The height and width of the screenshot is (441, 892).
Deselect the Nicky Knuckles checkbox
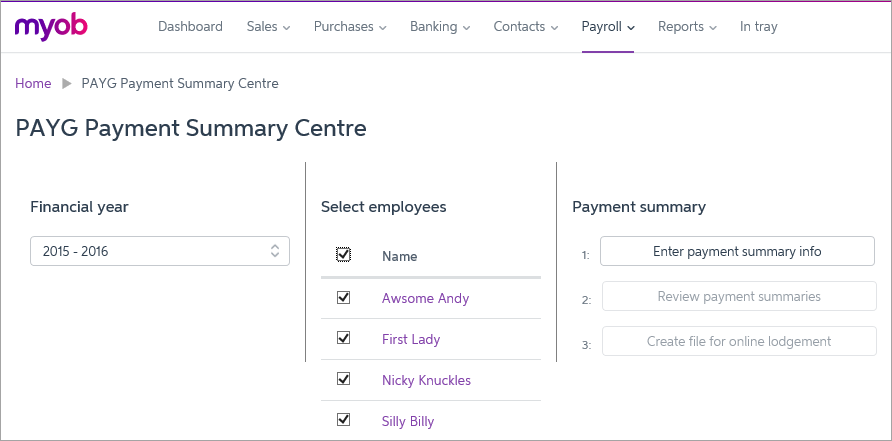coord(344,379)
